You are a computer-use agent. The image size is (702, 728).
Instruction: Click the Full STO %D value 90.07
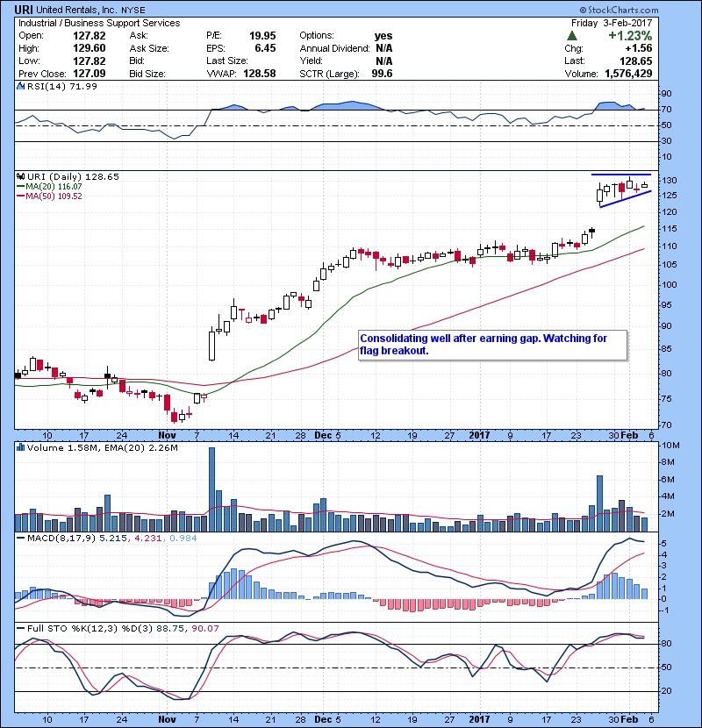204,629
